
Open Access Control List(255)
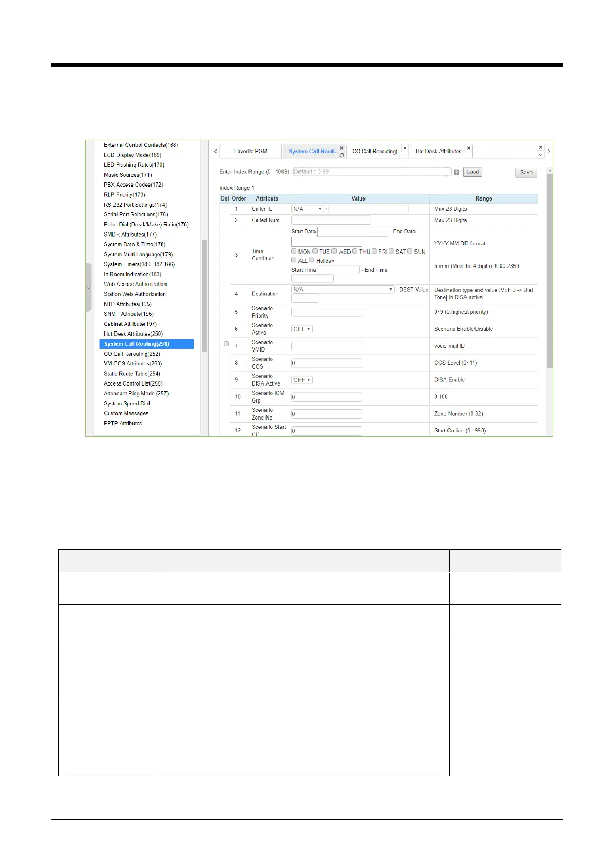click(x=133, y=383)
